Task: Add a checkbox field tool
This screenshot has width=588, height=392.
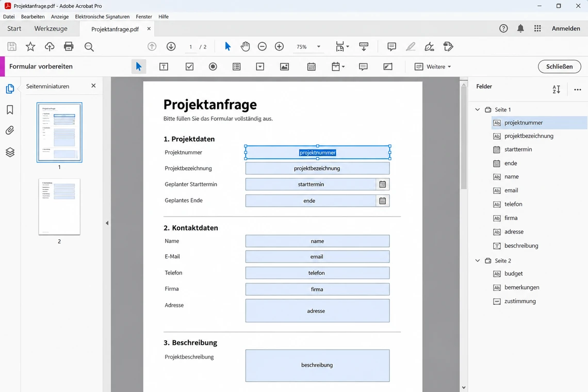Action: pos(189,67)
